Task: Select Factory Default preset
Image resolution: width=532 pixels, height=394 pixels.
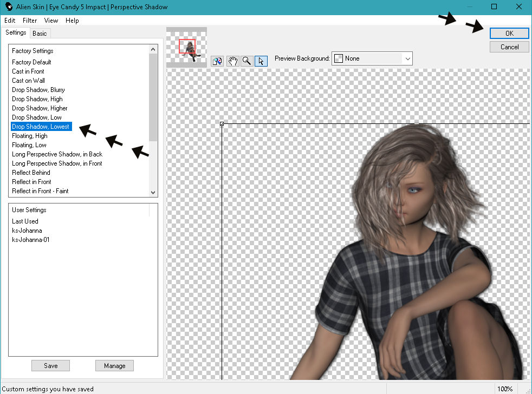Action: (31, 62)
